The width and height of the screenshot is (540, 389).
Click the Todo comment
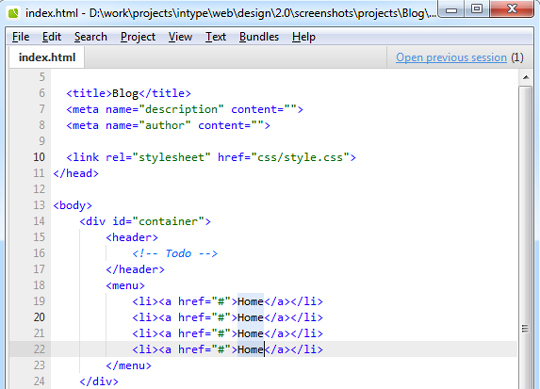coord(175,253)
